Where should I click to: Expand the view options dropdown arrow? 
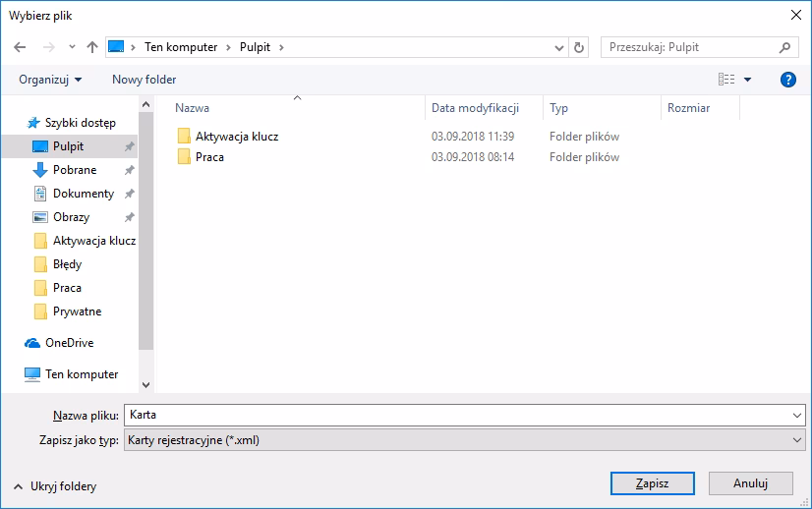click(x=748, y=80)
